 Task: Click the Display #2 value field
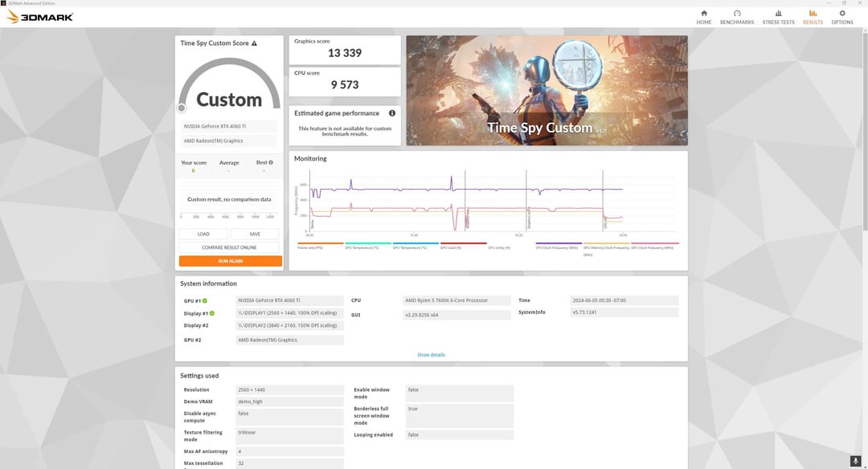(x=289, y=326)
